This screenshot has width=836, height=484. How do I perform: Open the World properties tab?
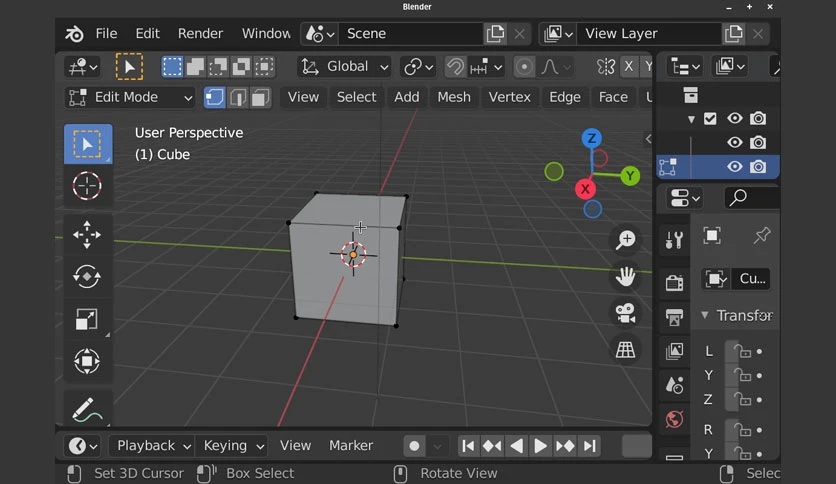[674, 420]
